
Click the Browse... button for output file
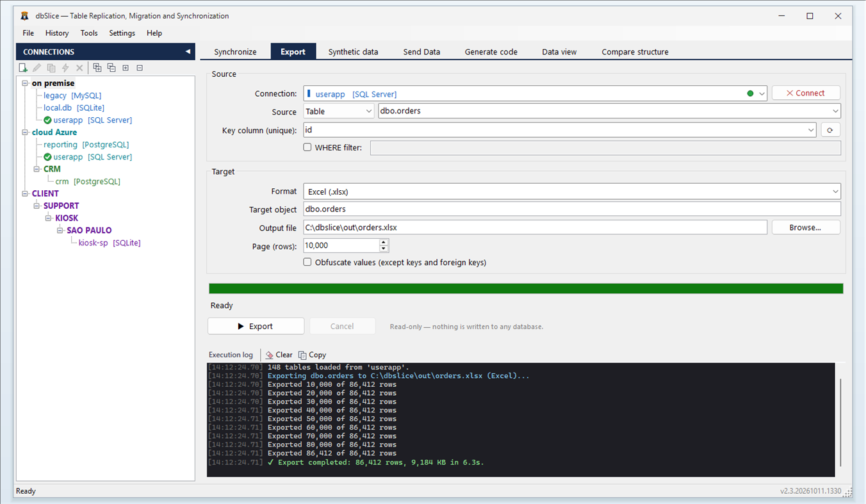(x=806, y=227)
